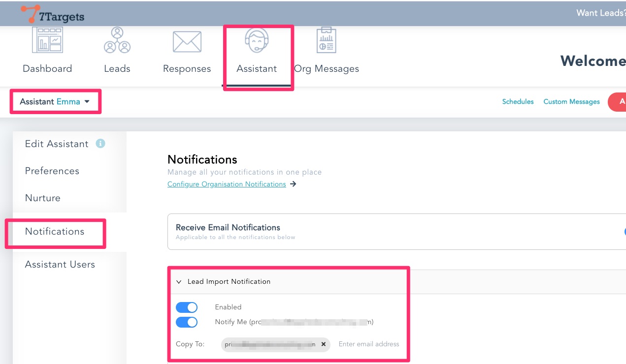Remove the Copy To email chip

(x=324, y=344)
